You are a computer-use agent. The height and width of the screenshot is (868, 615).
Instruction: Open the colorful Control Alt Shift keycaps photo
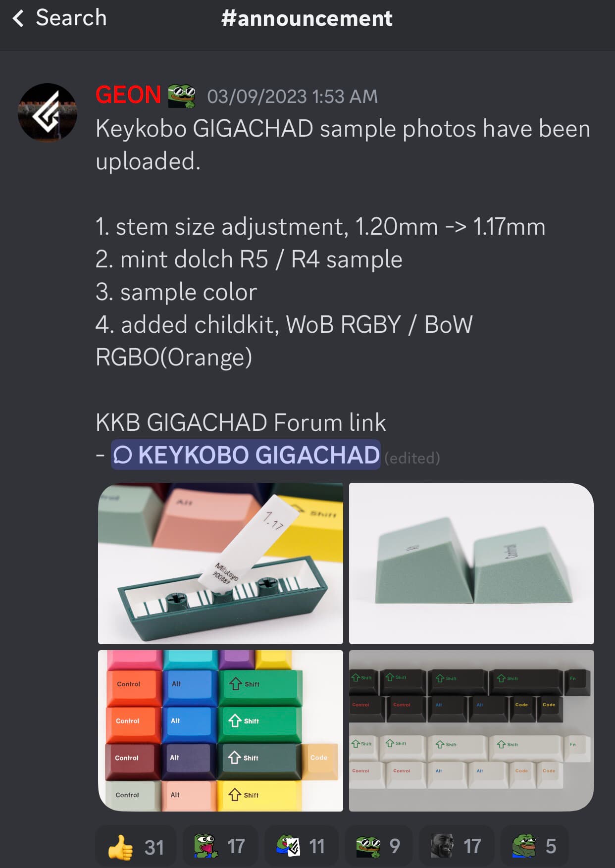pos(220,731)
